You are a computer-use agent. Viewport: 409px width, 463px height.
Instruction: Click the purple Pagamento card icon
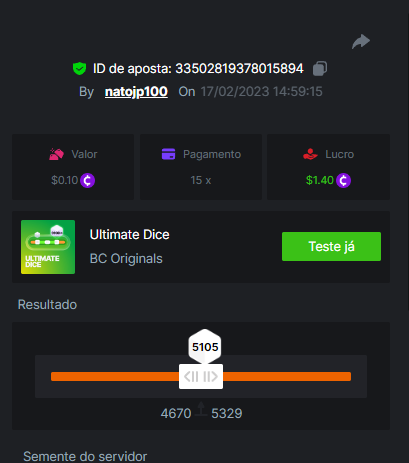[x=168, y=154]
